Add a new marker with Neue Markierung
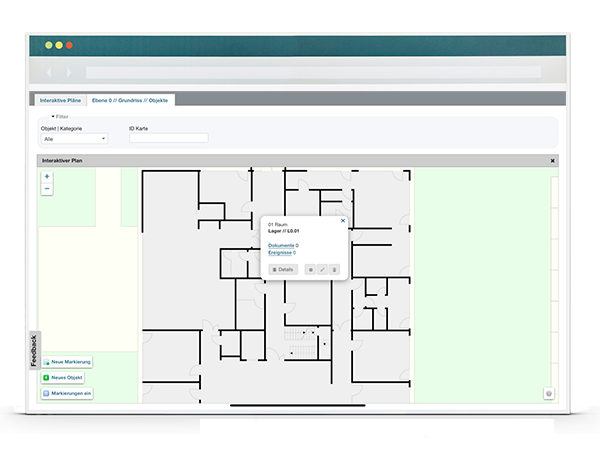 (67, 361)
